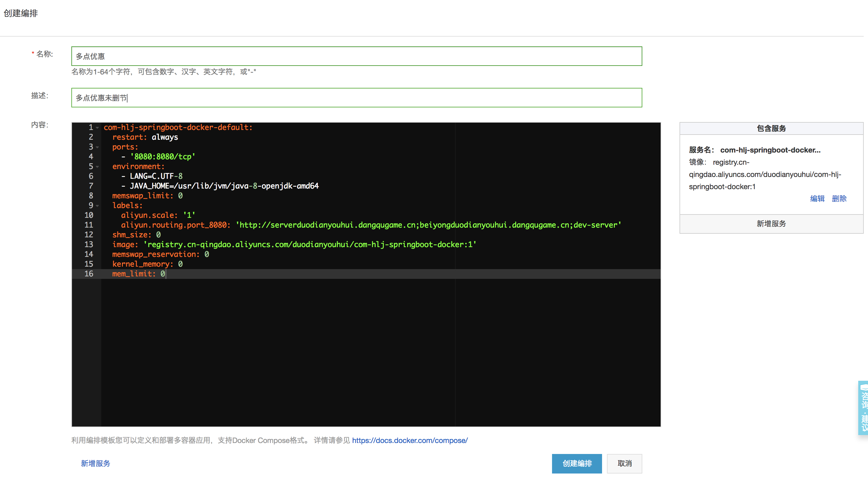Click the restart: always line
The width and height of the screenshot is (868, 479).
[145, 137]
